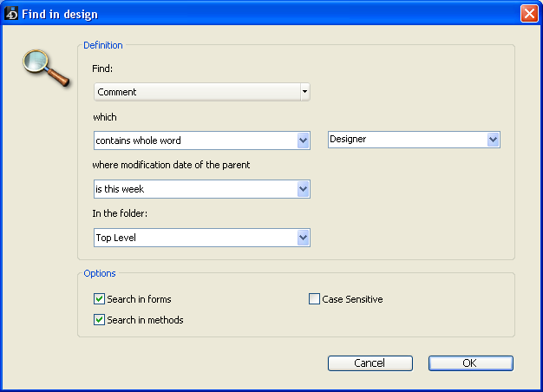The height and width of the screenshot is (392, 543).
Task: Click the 'Case Sensitive' label text
Action: coord(352,299)
